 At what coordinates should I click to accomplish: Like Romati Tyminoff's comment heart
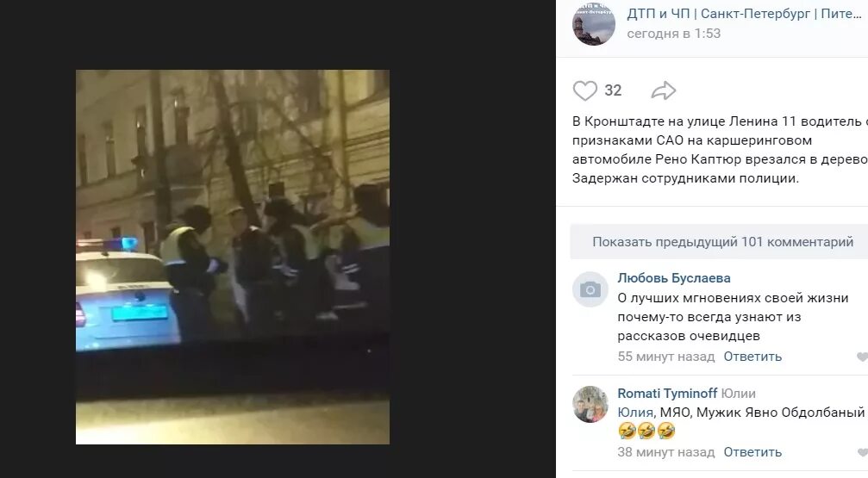tap(863, 452)
